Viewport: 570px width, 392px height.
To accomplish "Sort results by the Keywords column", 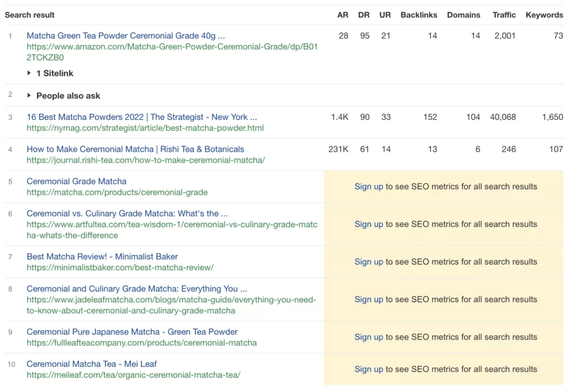I will point(544,15).
